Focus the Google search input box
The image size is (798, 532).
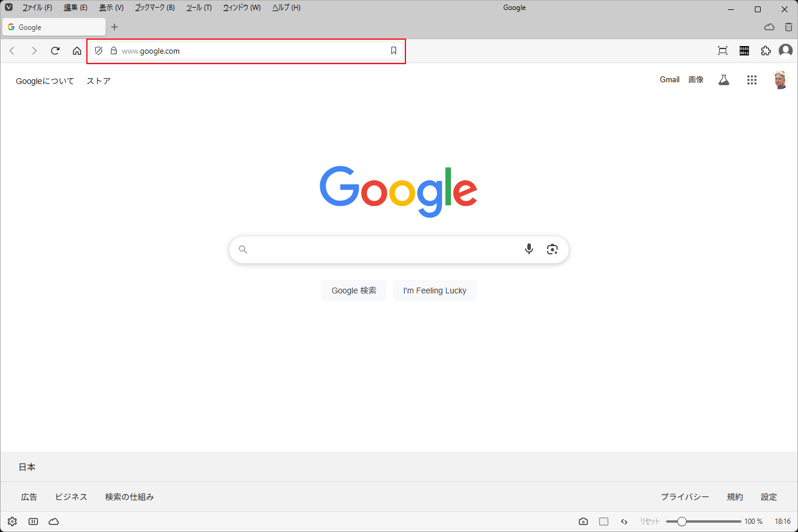399,250
